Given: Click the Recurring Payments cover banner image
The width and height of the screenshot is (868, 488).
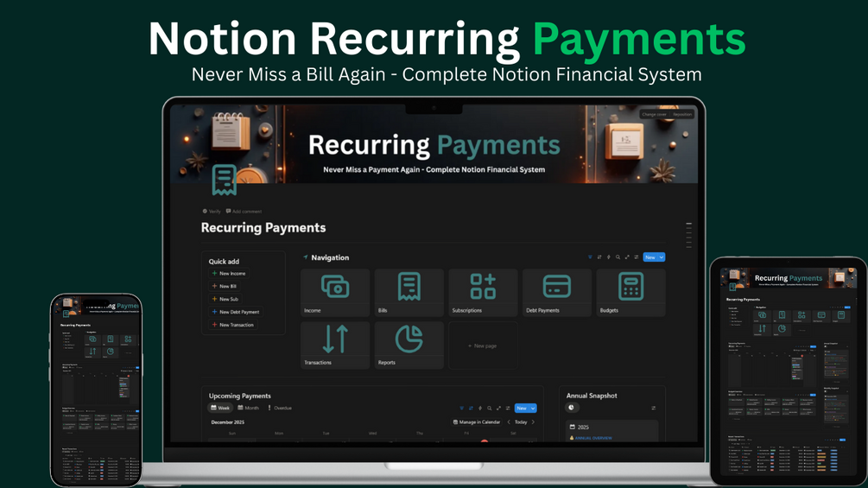Looking at the screenshot, I should pyautogui.click(x=434, y=144).
